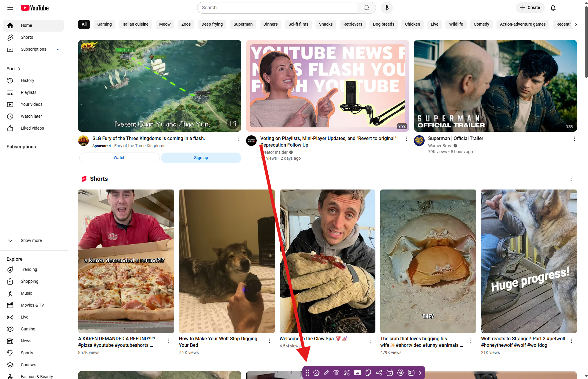Expand purple toolbar with right chevron
The height and width of the screenshot is (379, 588).
click(420, 373)
